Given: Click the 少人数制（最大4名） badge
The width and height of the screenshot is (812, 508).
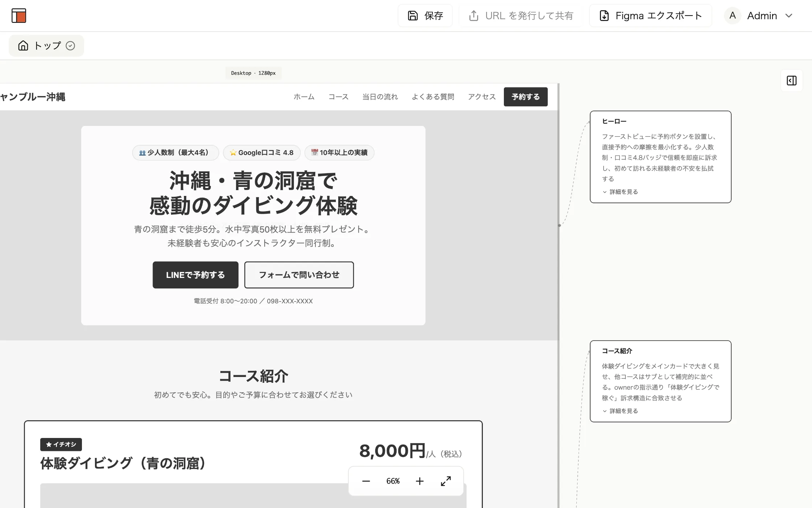Looking at the screenshot, I should click(175, 153).
